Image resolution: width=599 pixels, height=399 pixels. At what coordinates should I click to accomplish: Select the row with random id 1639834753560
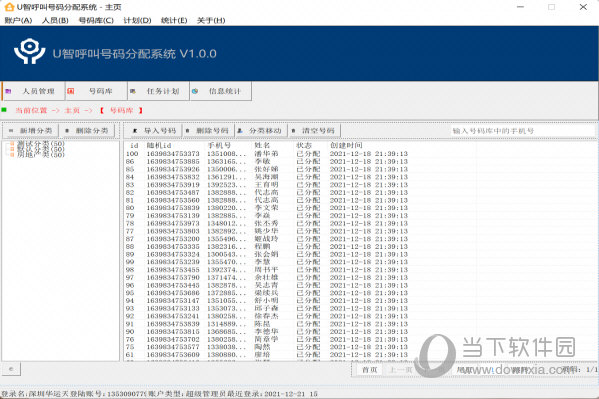(x=267, y=200)
